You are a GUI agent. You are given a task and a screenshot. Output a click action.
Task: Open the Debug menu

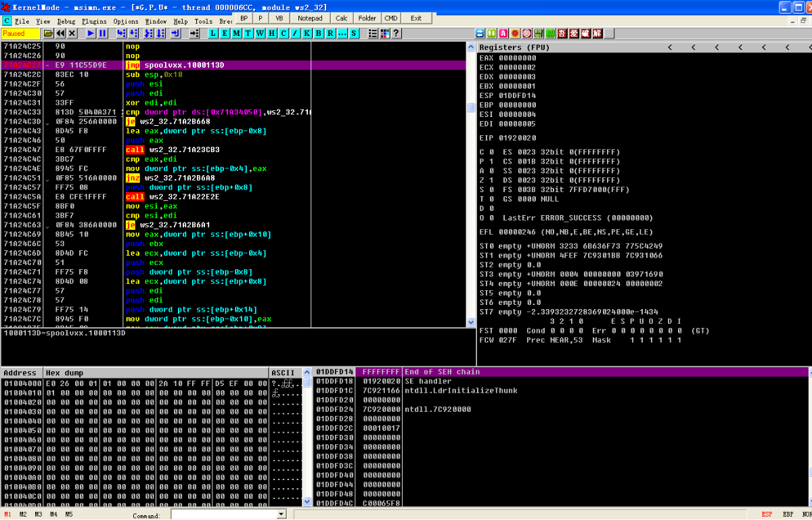[66, 22]
